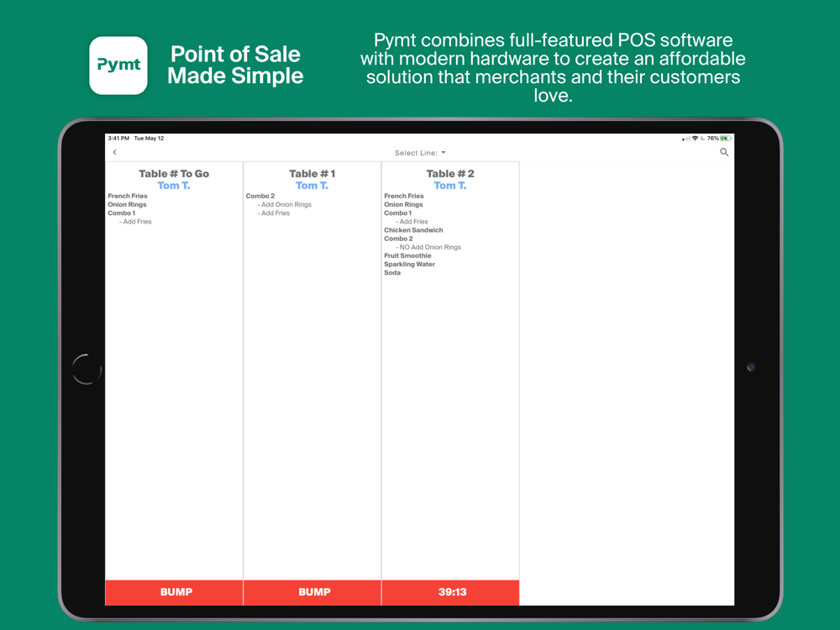Select Onion Rings in Table # 2
Screen dimensions: 840x630
coord(403,205)
